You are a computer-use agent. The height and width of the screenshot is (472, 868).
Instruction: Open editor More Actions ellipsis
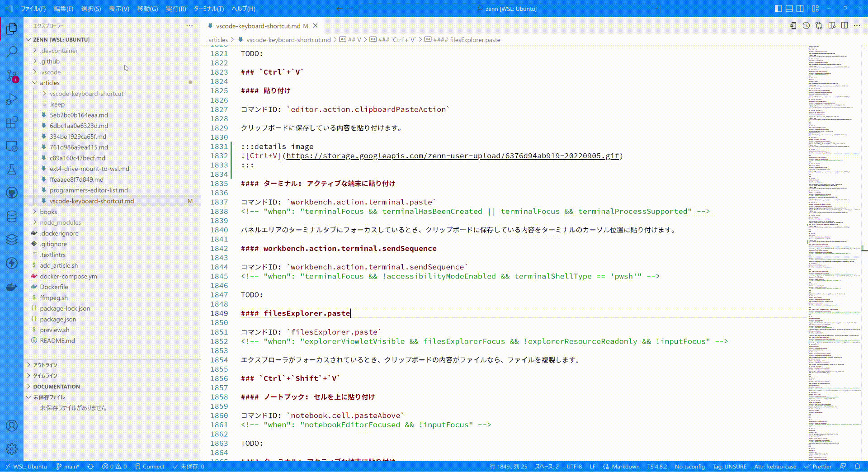tap(857, 26)
